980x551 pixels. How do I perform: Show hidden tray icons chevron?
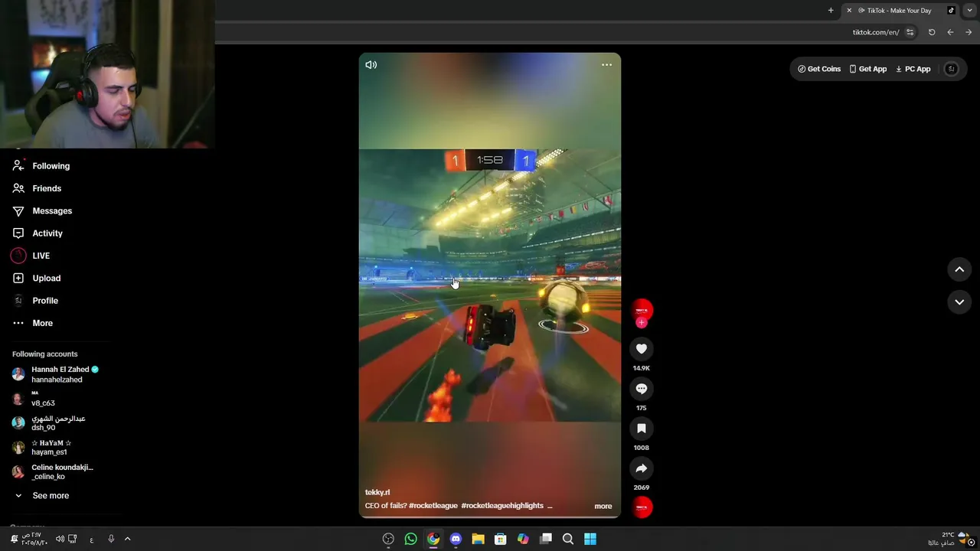click(127, 539)
